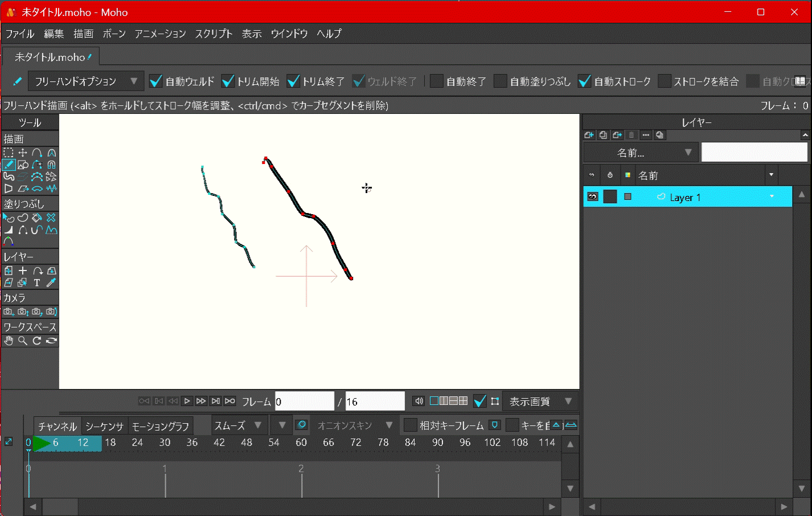Disable the 自動ウェルド checkbox
812x516 pixels.
point(155,81)
